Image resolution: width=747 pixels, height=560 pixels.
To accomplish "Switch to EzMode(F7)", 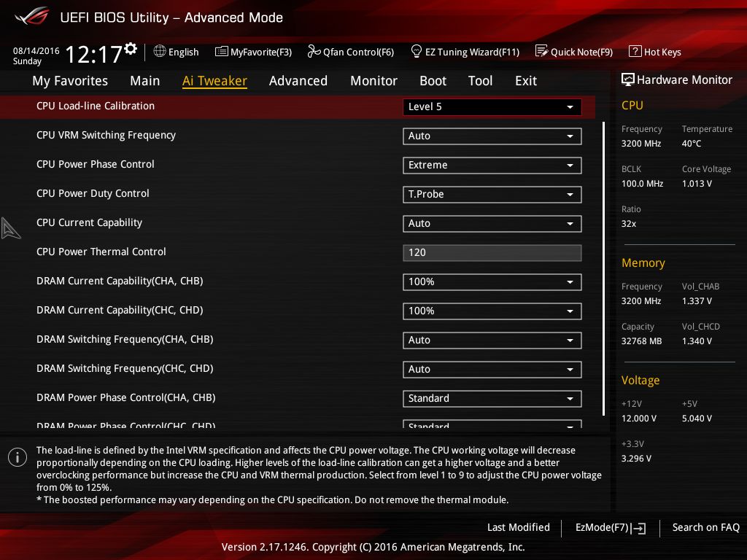I will pos(611,528).
